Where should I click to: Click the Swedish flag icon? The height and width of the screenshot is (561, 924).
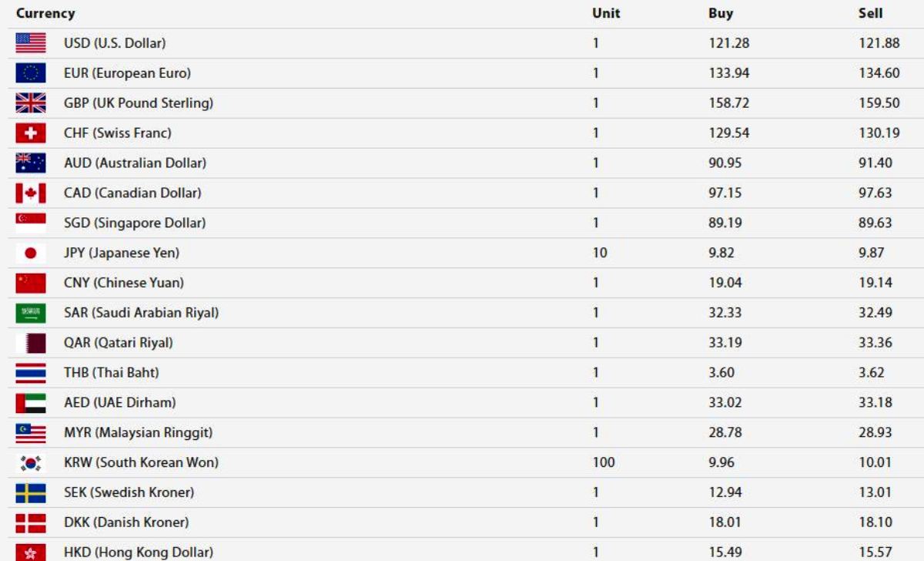pyautogui.click(x=31, y=492)
